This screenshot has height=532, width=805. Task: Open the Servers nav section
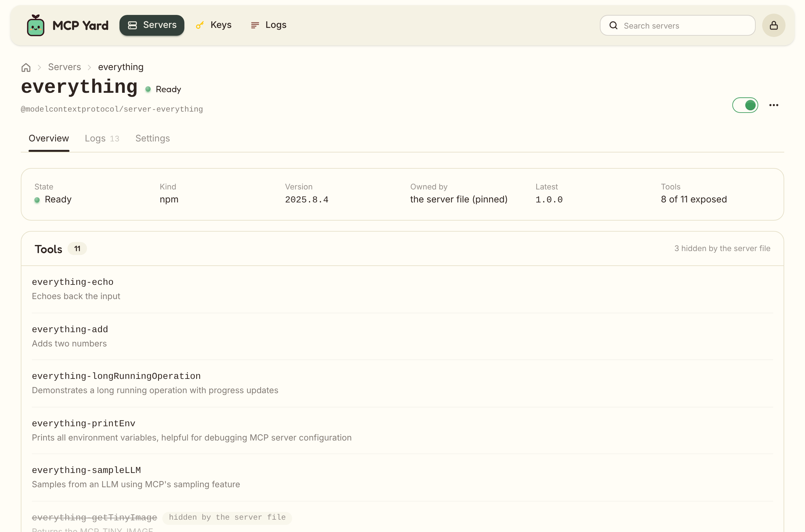tap(152, 25)
